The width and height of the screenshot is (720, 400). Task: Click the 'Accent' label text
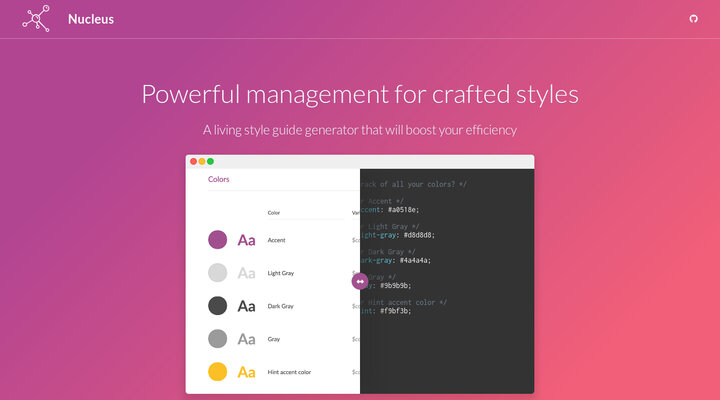pyautogui.click(x=276, y=240)
